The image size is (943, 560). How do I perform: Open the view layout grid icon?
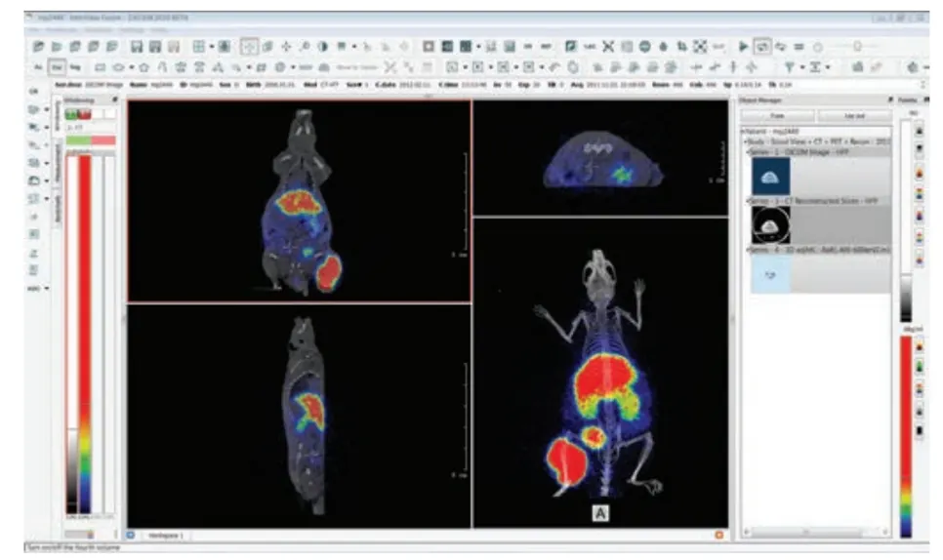tap(199, 46)
